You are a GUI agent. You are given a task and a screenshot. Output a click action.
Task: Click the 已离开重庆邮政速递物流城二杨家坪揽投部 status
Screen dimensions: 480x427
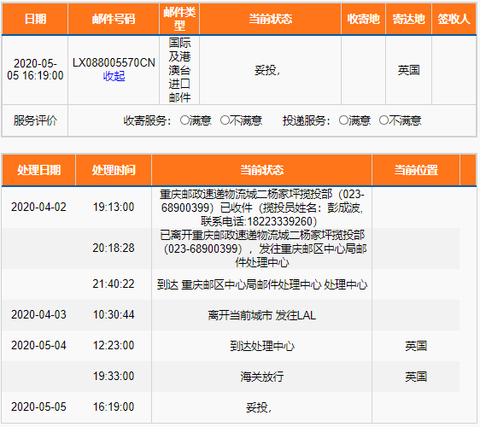pyautogui.click(x=262, y=249)
